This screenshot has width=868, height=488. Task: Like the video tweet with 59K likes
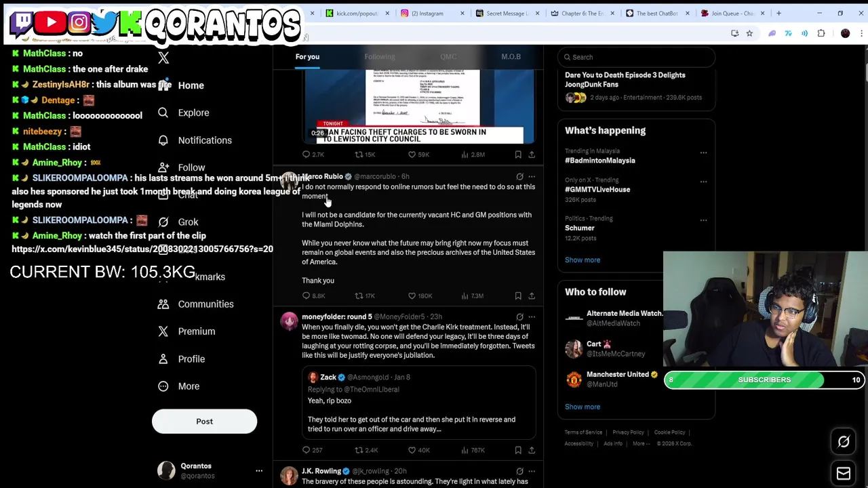coord(418,155)
